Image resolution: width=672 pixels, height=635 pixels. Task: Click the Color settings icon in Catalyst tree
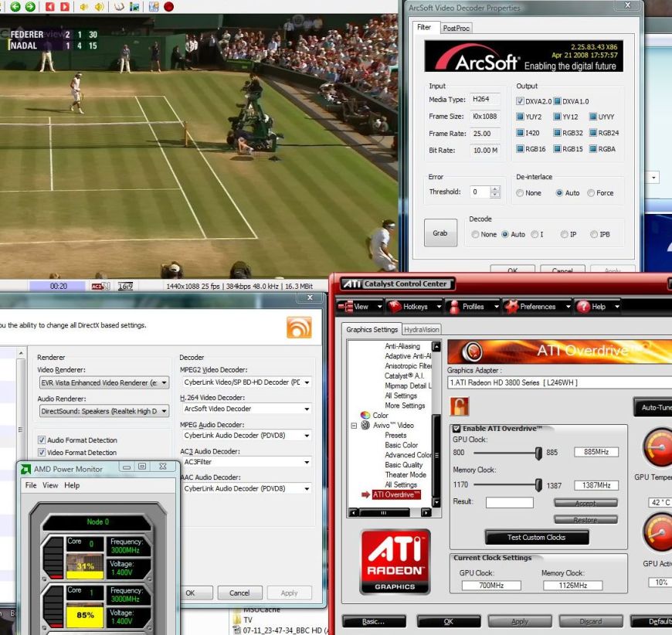click(x=365, y=415)
